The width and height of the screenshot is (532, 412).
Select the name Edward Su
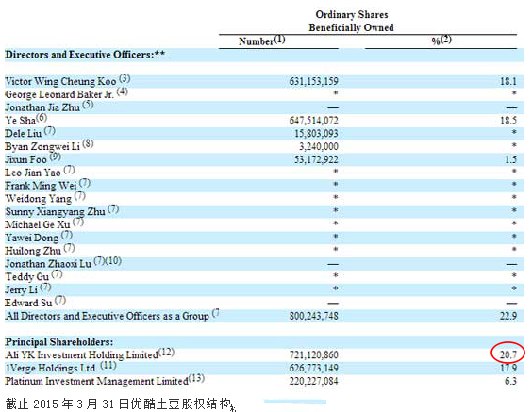point(28,303)
